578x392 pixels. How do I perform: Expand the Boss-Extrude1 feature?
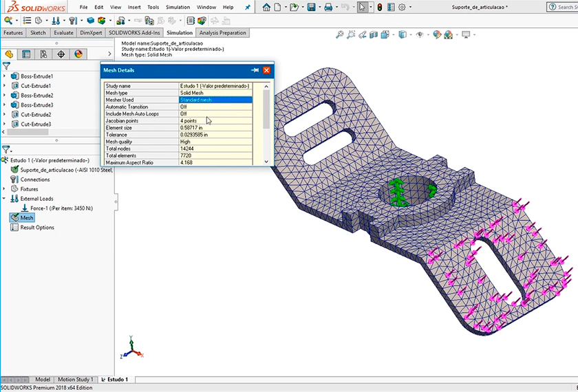5,76
